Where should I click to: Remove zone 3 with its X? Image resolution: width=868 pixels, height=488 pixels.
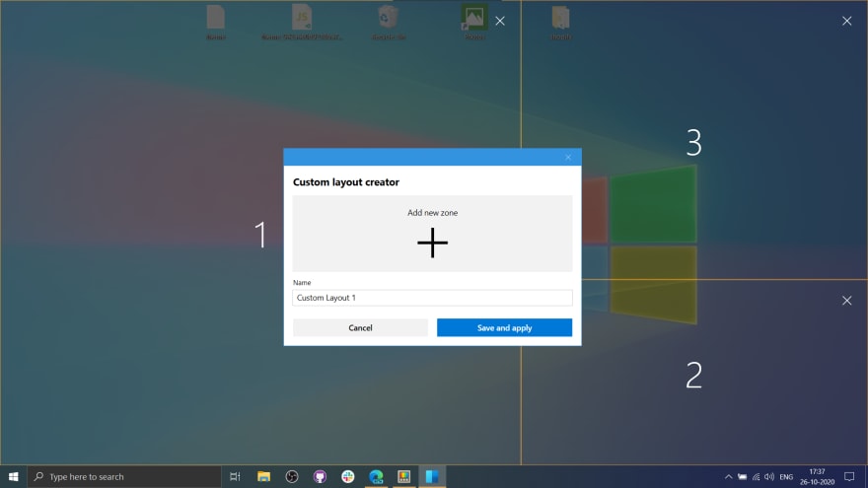847,21
